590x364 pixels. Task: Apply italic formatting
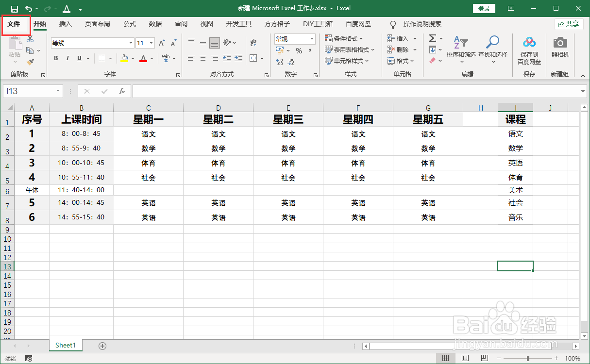67,58
